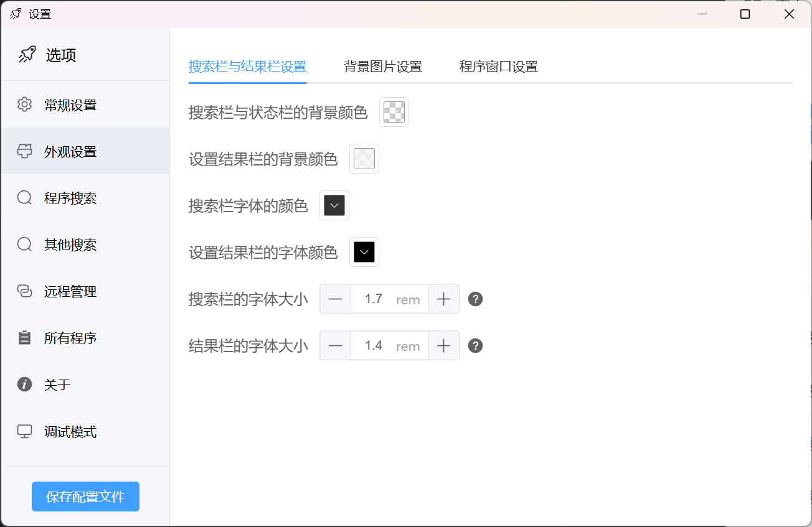Open 设置结果栏的背景颜色 swatch
The height and width of the screenshot is (527, 812).
(364, 159)
